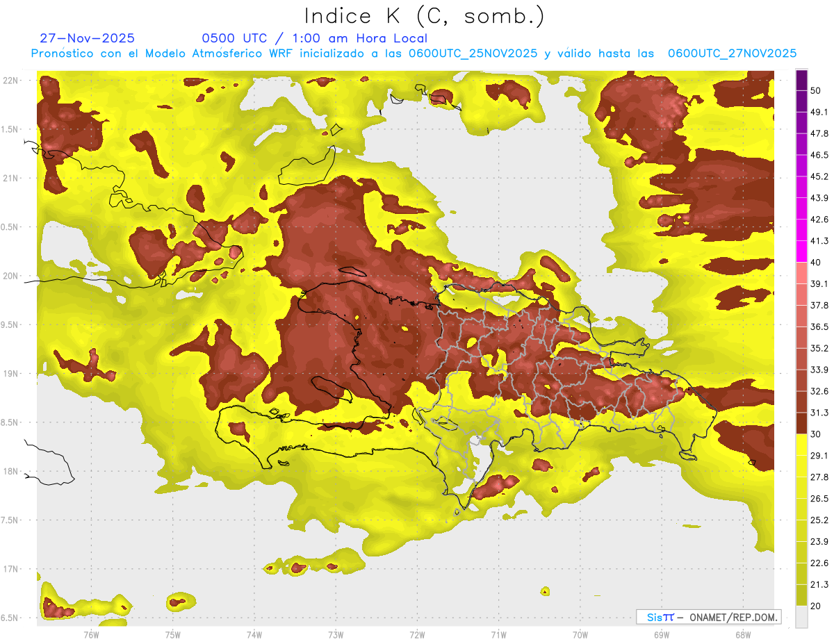834x644 pixels.
Task: Click the "7.5N" latitude label
Action: click(10, 520)
